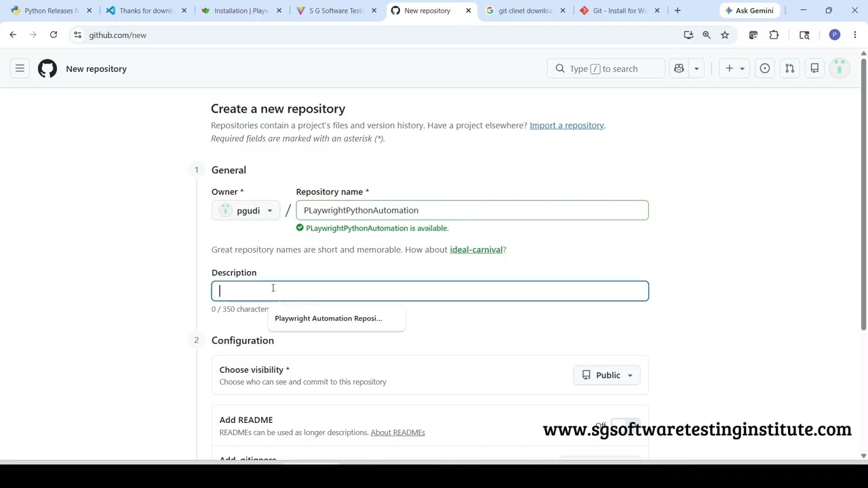The height and width of the screenshot is (488, 868).
Task: Click the Configuration section heading
Action: (x=242, y=340)
